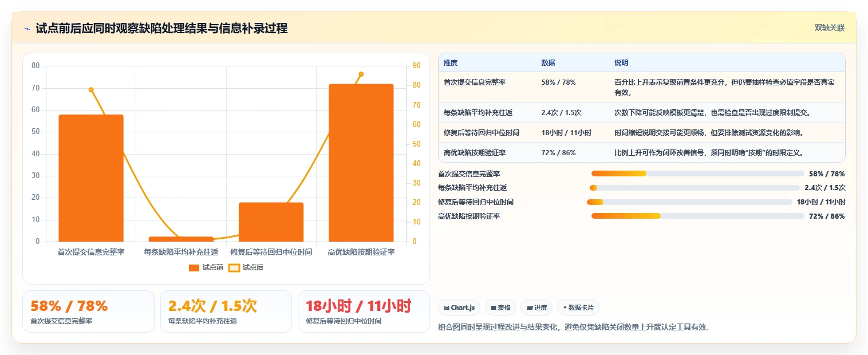Click the 高优缺陷按期验证率 progress bar
868x355 pixels.
(x=698, y=216)
